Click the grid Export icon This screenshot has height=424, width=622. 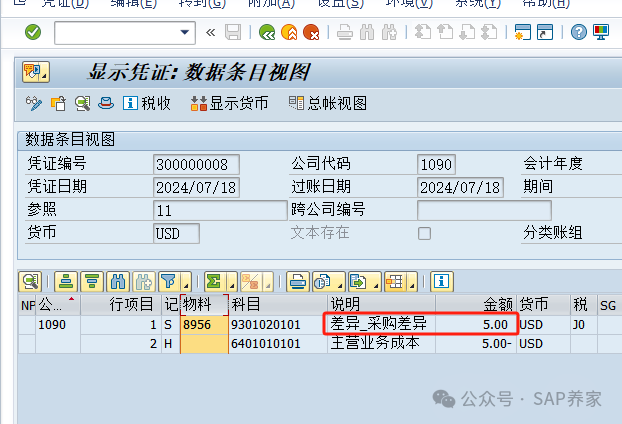(x=359, y=282)
